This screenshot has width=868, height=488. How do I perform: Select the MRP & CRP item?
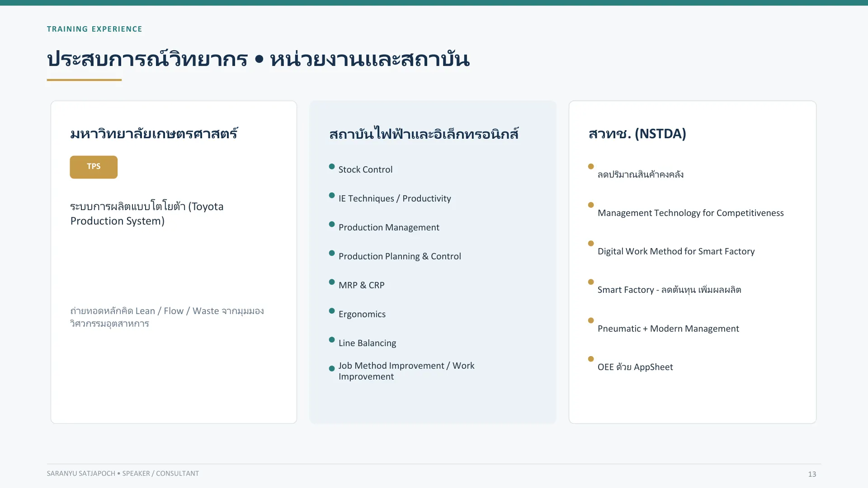point(361,285)
